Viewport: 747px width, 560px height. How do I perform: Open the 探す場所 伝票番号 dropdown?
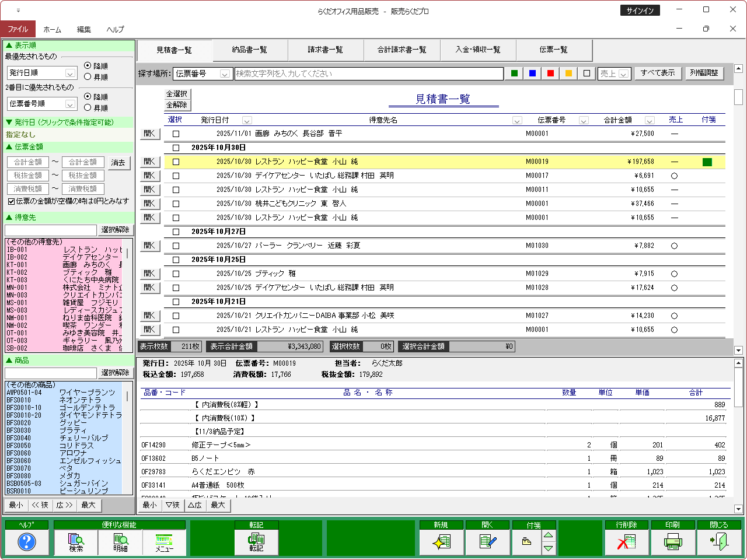[x=225, y=74]
